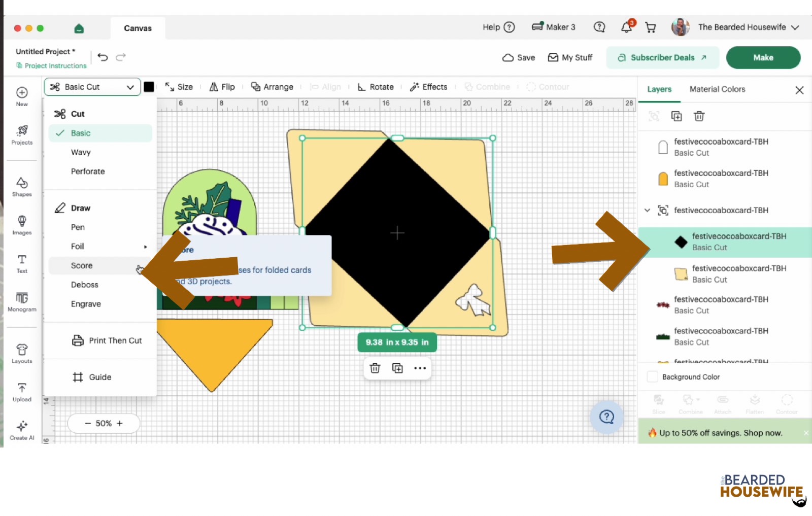Viewport: 812px width, 516px height.
Task: Click the Canvas tab
Action: tap(138, 28)
